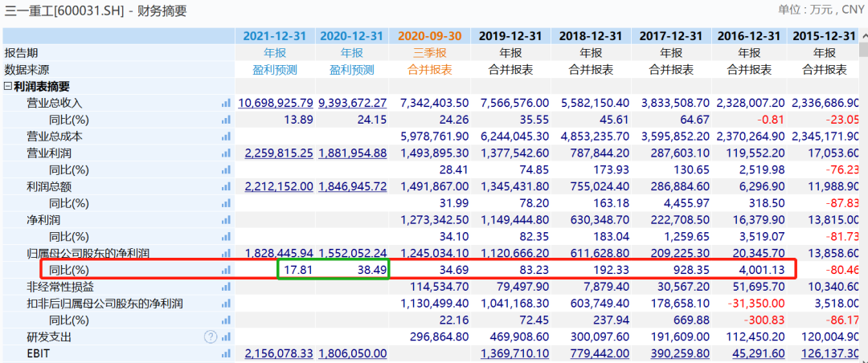This screenshot has height=363, width=868.
Task: Select revenue cell 7,566,576.00
Action: pyautogui.click(x=515, y=103)
